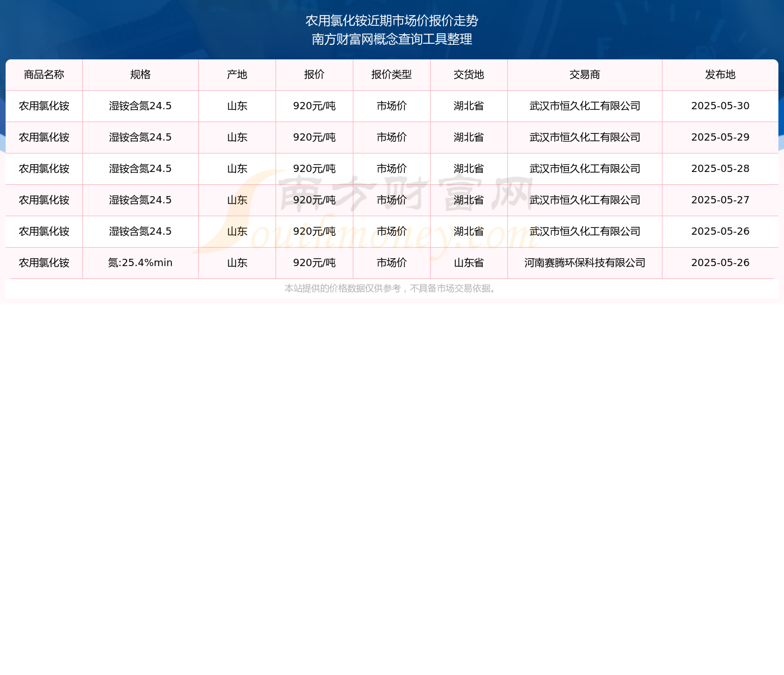Click 湖北省 in the 2025-05-28 row
Screen dimensions: 784x675
click(x=469, y=169)
